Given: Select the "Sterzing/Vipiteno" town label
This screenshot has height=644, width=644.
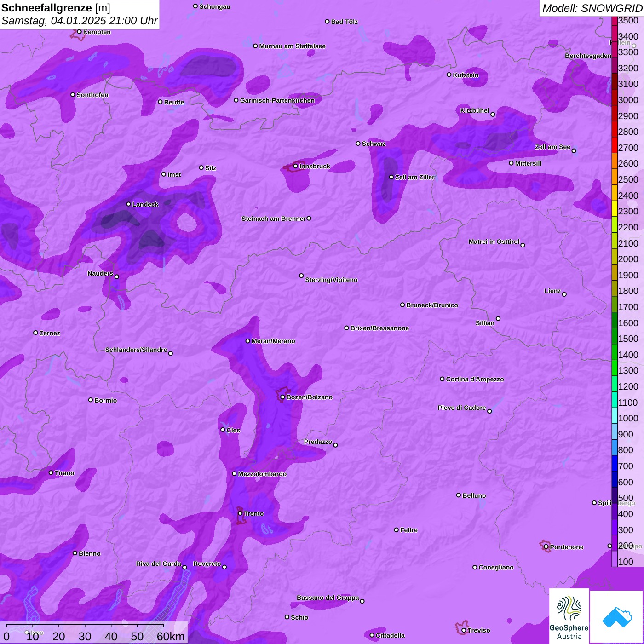Looking at the screenshot, I should (331, 280).
